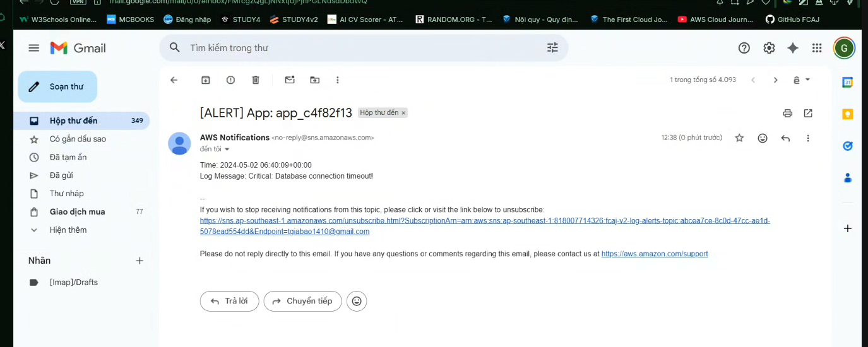Compose with the 'Soạn thư' button

pyautogui.click(x=57, y=86)
